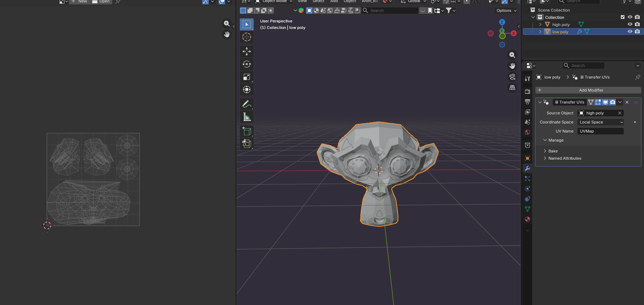Viewport: 644px width, 305px height.
Task: Open the Render properties tab
Action: [x=528, y=92]
